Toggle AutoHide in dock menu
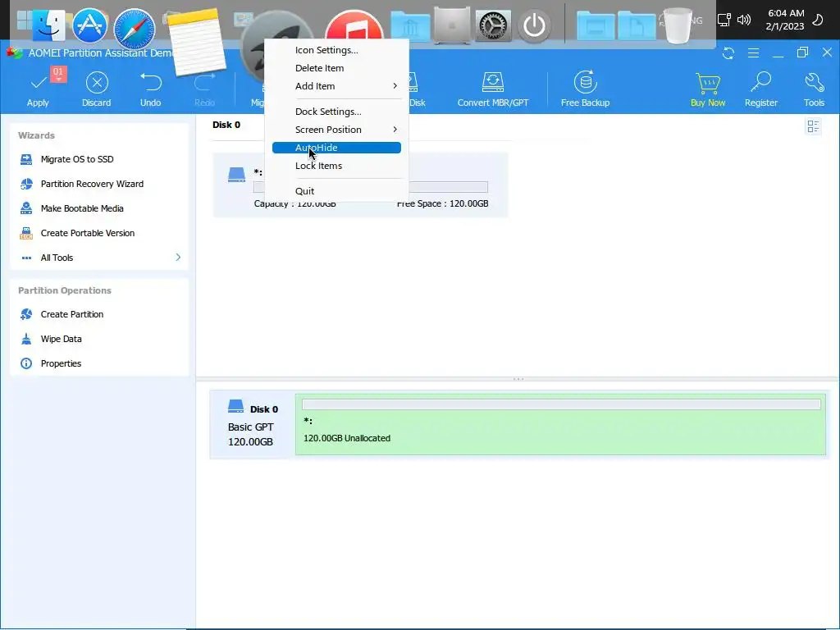The image size is (840, 630). 336,148
